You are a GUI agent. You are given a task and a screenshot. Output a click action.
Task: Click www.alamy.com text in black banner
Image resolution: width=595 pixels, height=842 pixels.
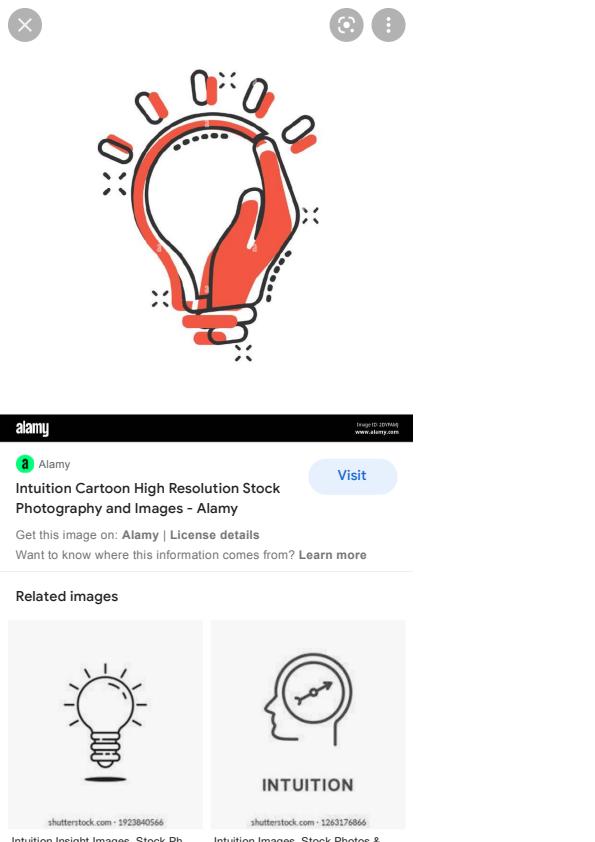pyautogui.click(x=376, y=432)
